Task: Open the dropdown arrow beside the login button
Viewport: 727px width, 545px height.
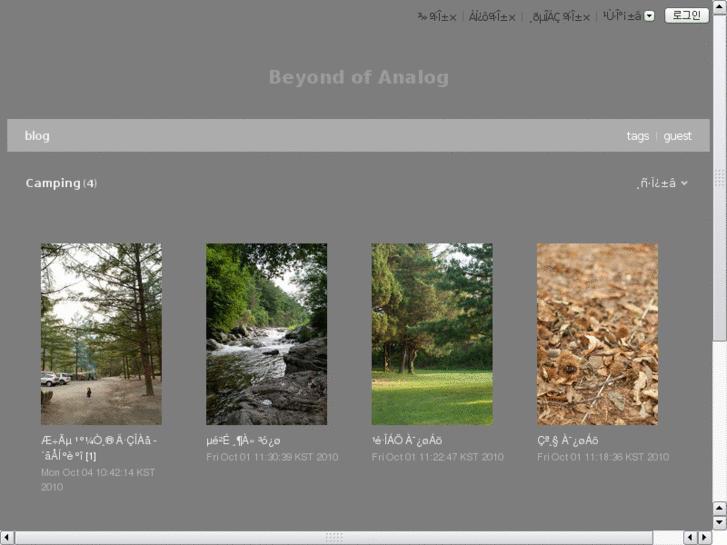Action: [650, 16]
